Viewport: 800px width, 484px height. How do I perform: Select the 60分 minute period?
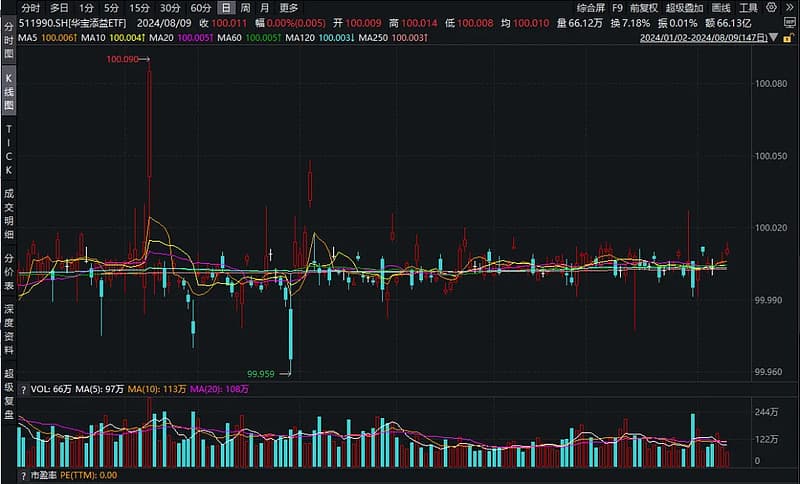pos(201,8)
